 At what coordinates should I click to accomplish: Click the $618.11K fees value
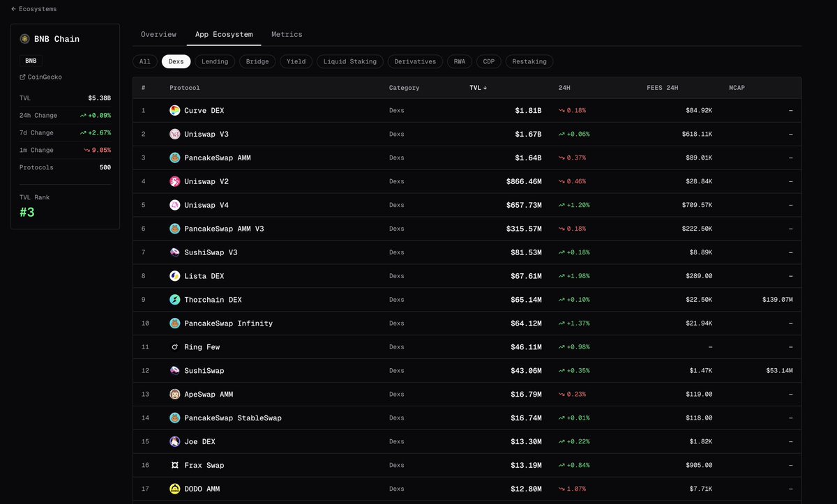697,135
